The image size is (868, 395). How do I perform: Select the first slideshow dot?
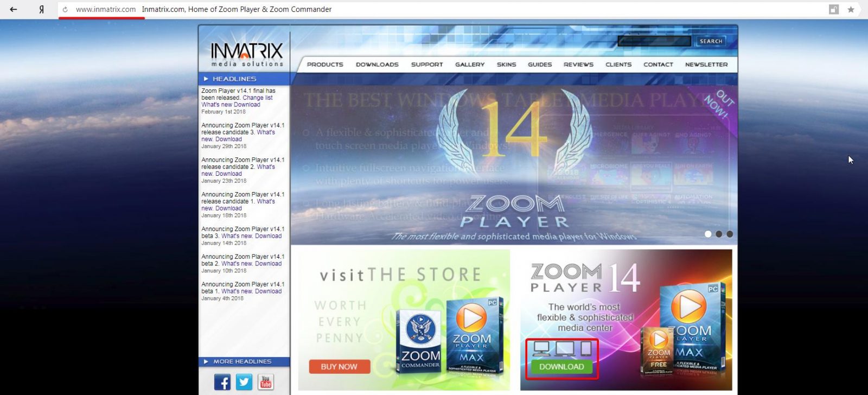click(x=708, y=234)
